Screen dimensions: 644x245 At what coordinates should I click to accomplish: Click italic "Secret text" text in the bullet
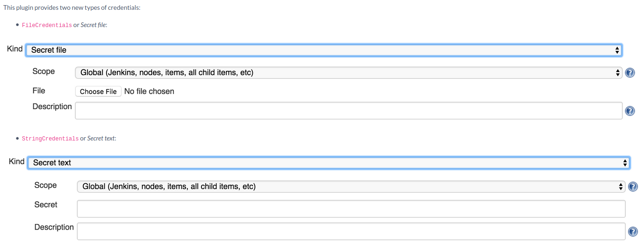click(x=101, y=139)
